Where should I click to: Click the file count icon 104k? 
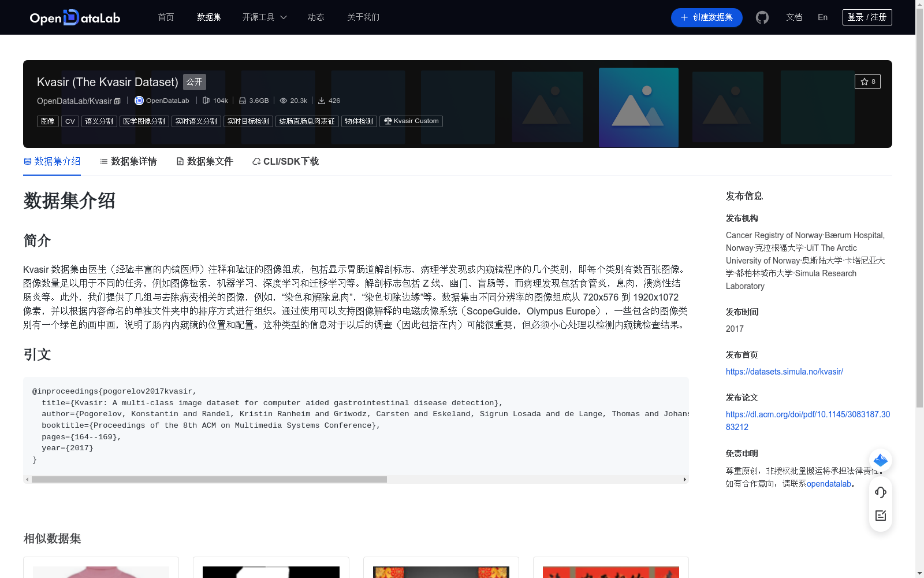[x=206, y=101]
